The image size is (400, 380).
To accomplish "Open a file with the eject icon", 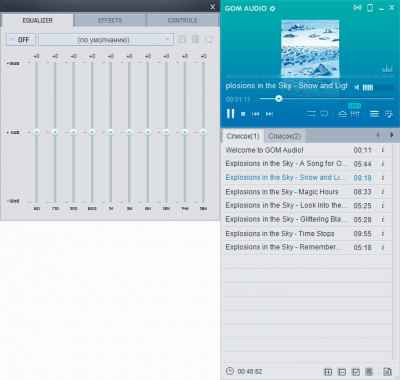I will [x=342, y=114].
